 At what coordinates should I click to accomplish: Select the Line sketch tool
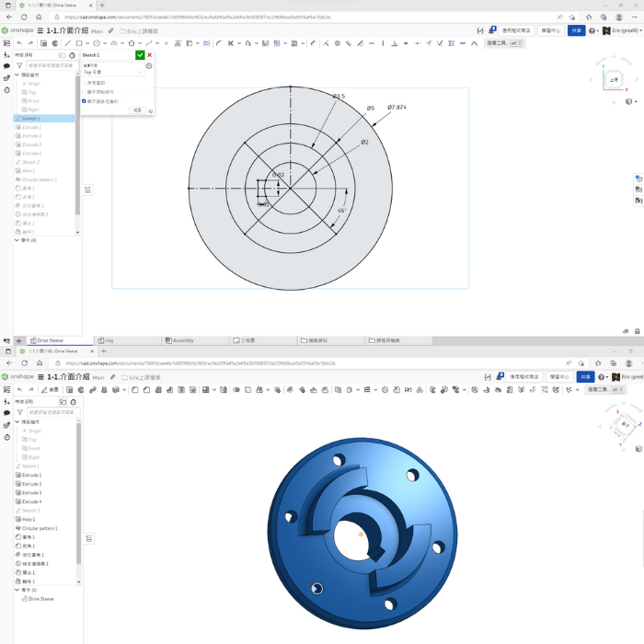tap(68, 43)
